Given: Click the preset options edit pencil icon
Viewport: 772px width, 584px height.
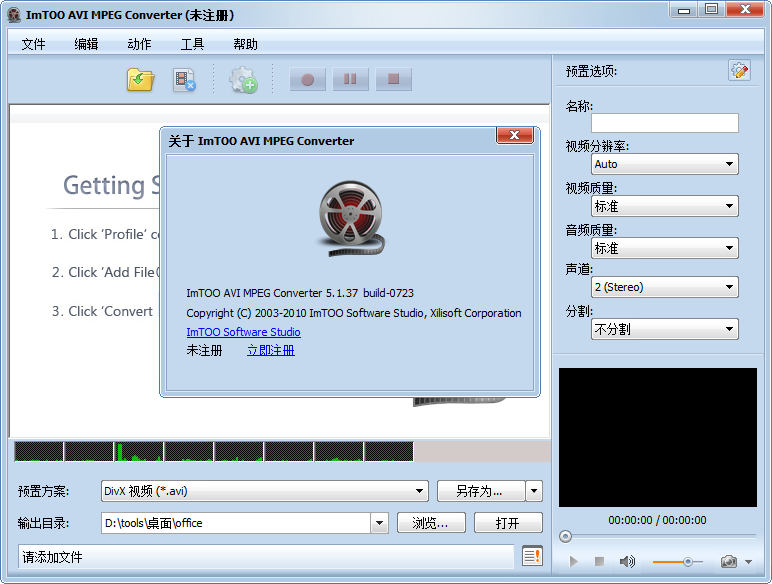Looking at the screenshot, I should pyautogui.click(x=739, y=70).
